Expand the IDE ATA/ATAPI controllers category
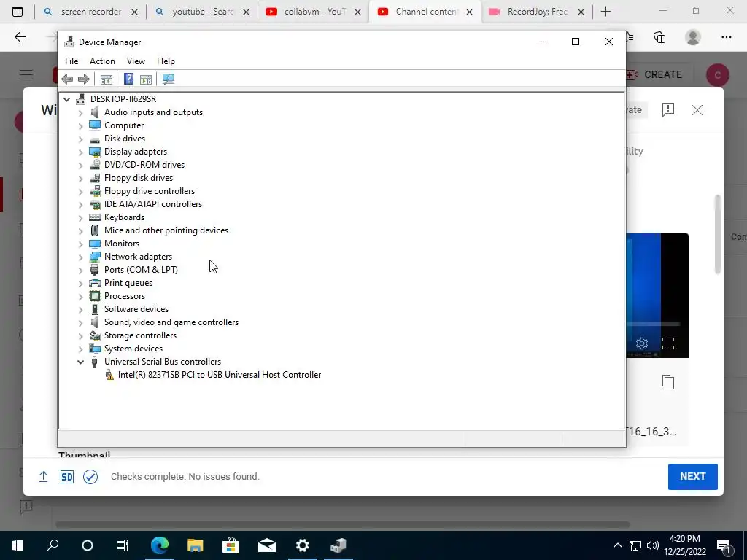Image resolution: width=747 pixels, height=560 pixels. click(x=80, y=204)
